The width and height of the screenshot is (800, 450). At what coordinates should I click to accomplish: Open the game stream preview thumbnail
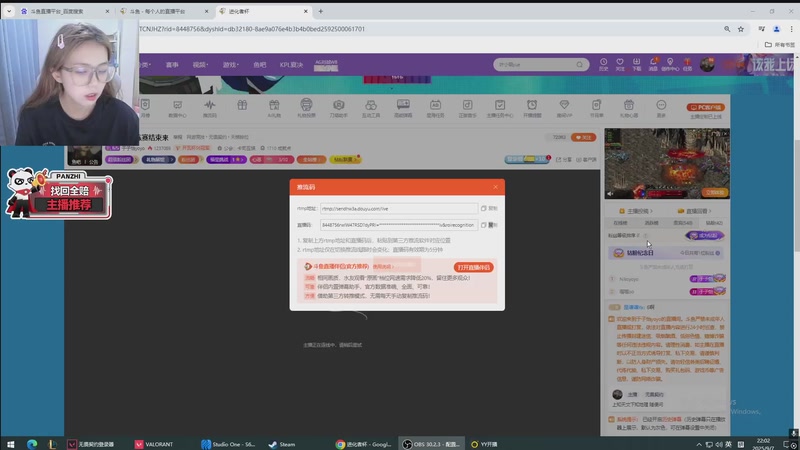667,163
